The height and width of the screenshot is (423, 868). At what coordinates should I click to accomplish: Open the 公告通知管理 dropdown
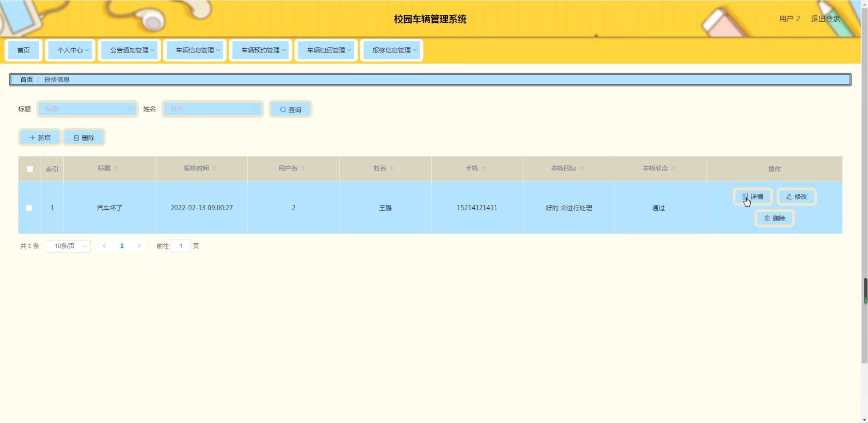click(130, 50)
